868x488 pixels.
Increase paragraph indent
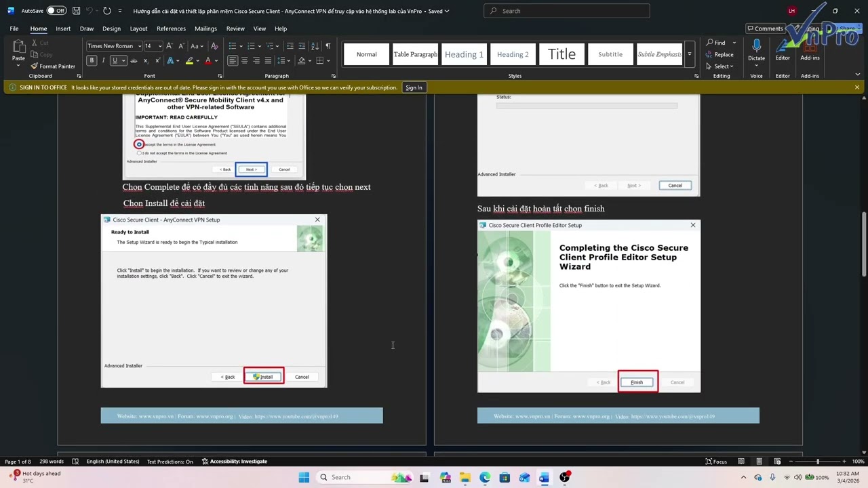click(303, 46)
